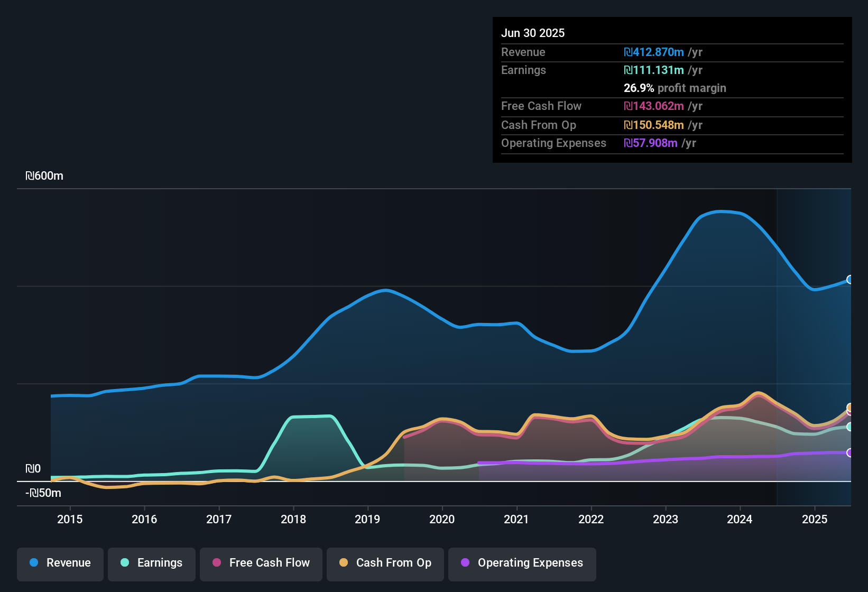Click the 2023 x-axis year label
This screenshot has width=868, height=592.
pyautogui.click(x=666, y=519)
